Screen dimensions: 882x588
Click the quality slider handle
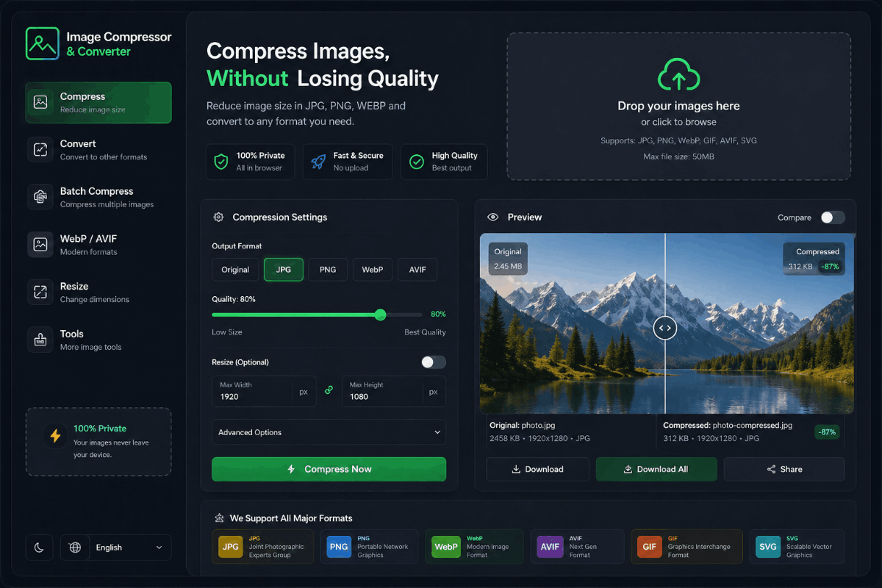coord(380,315)
